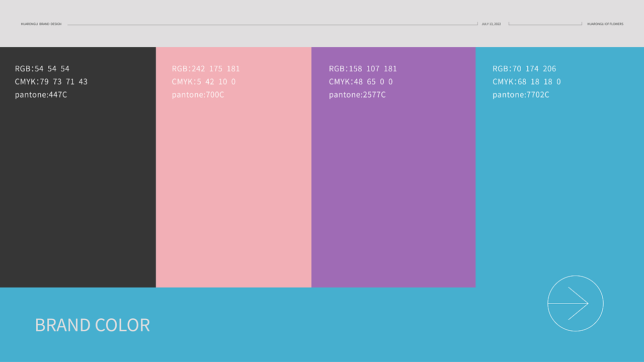Select the text RGB:54 54 54
The width and height of the screenshot is (644, 362).
[x=42, y=68]
